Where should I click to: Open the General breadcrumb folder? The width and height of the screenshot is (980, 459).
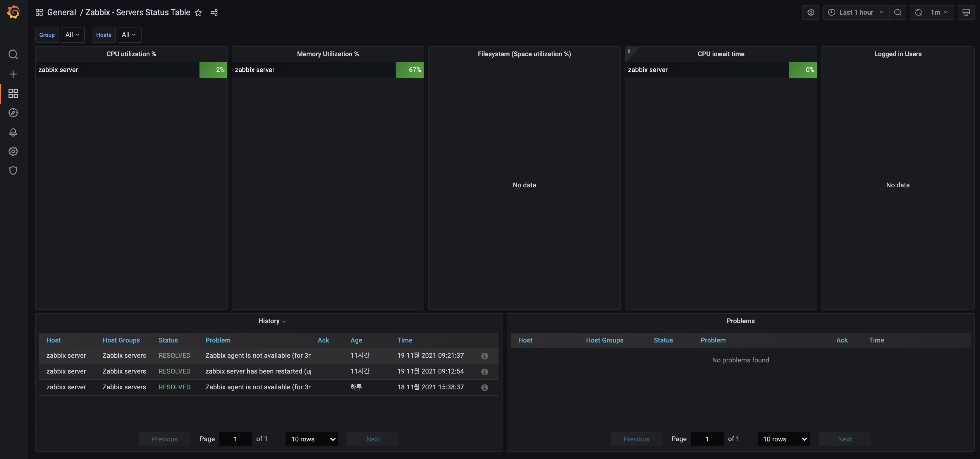click(62, 12)
